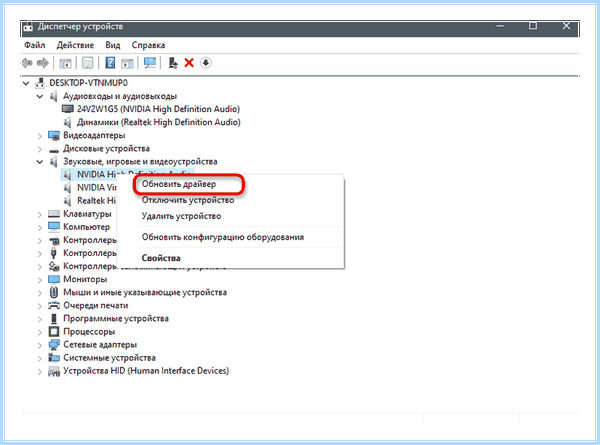The image size is (600, 445).
Task: Click the Устройства HID device icon
Action: tap(54, 371)
